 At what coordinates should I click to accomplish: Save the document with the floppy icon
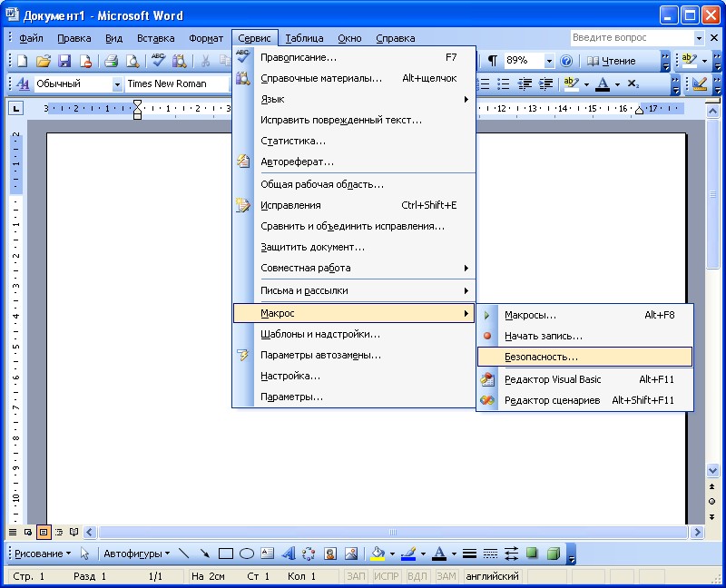64,61
